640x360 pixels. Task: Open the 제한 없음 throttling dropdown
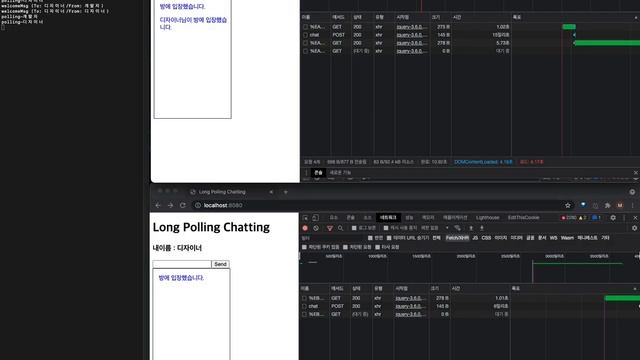pos(435,228)
